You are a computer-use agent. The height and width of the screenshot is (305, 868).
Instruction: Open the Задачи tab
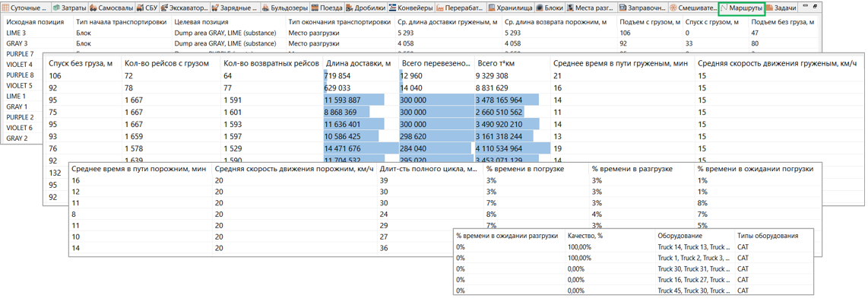click(x=782, y=8)
